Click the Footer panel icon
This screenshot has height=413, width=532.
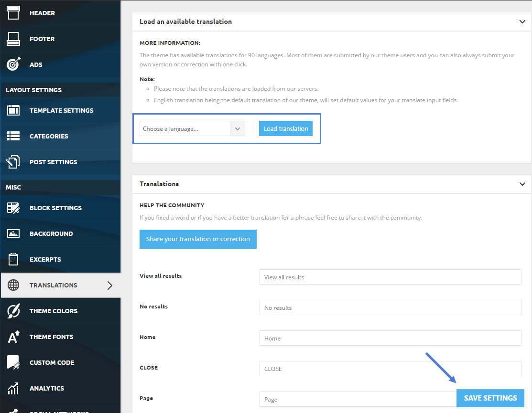click(x=13, y=39)
